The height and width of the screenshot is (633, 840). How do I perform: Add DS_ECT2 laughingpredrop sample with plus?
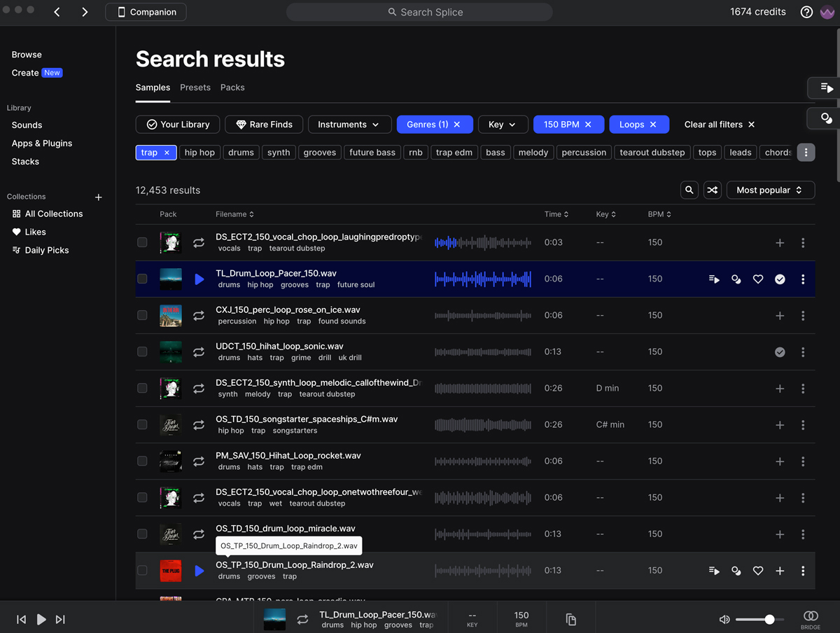coord(780,242)
